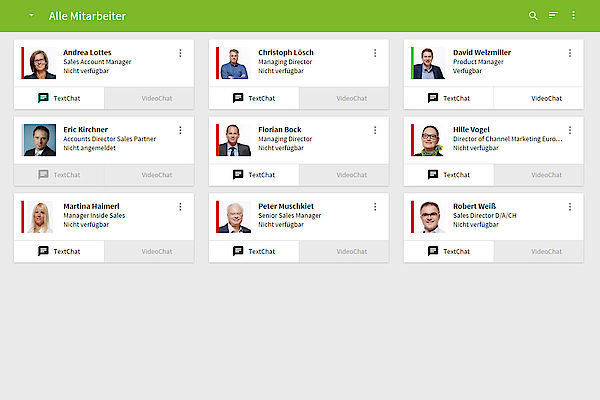Screen dimensions: 600x400
Task: Open the sort list icon
Action: (x=554, y=16)
